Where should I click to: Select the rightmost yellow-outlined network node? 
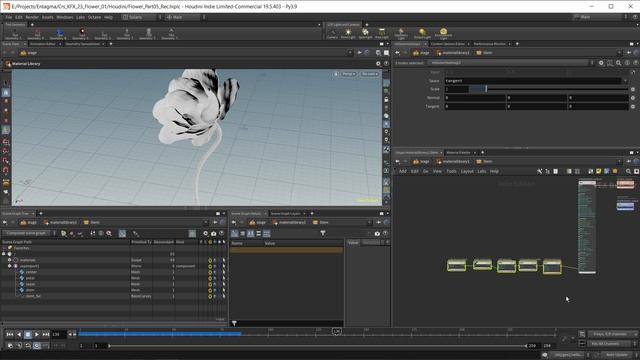[x=552, y=267]
